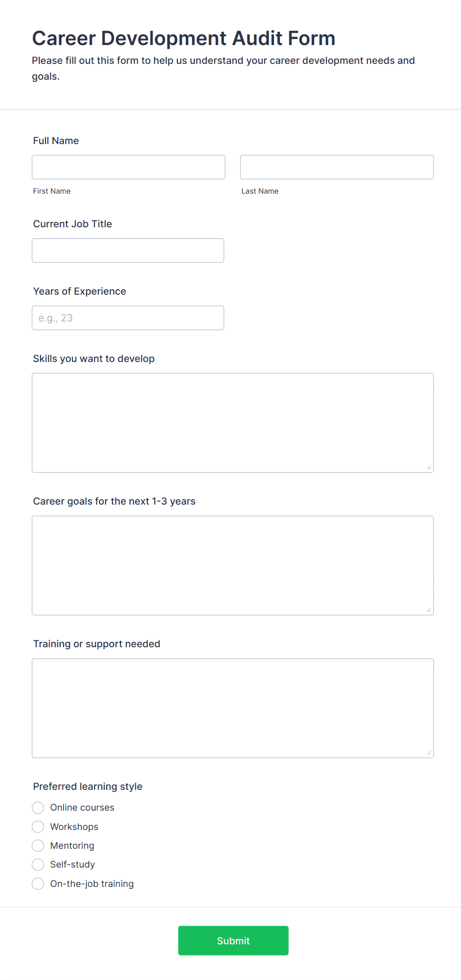The width and height of the screenshot is (461, 980).
Task: Click the green Submit button
Action: 233,940
